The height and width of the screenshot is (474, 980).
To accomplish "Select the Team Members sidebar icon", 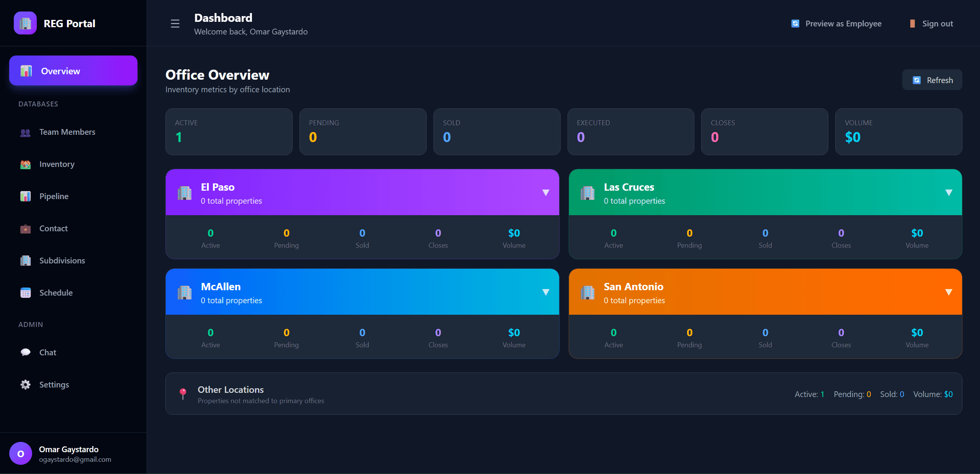I will tap(25, 132).
